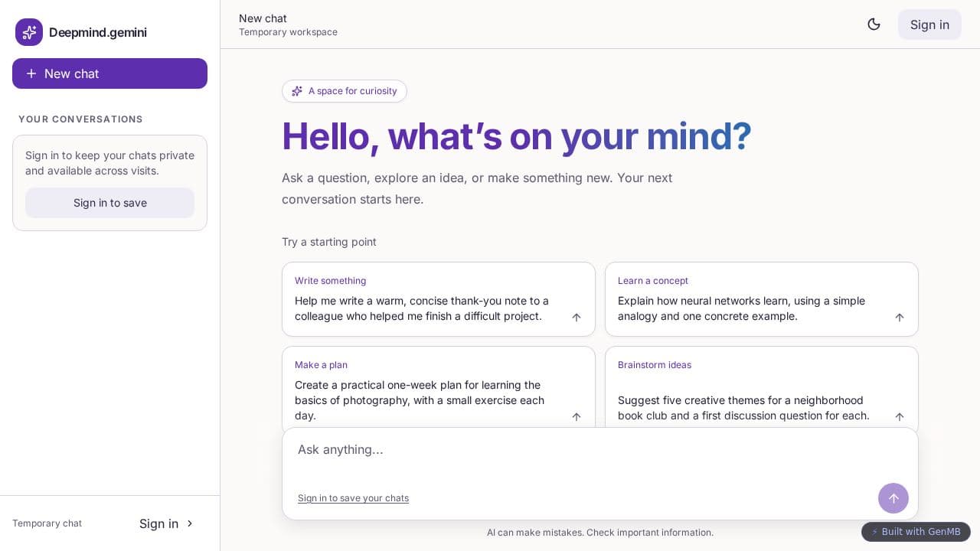This screenshot has height=551, width=980.
Task: Click the 'Sign in to save' button
Action: [109, 203]
